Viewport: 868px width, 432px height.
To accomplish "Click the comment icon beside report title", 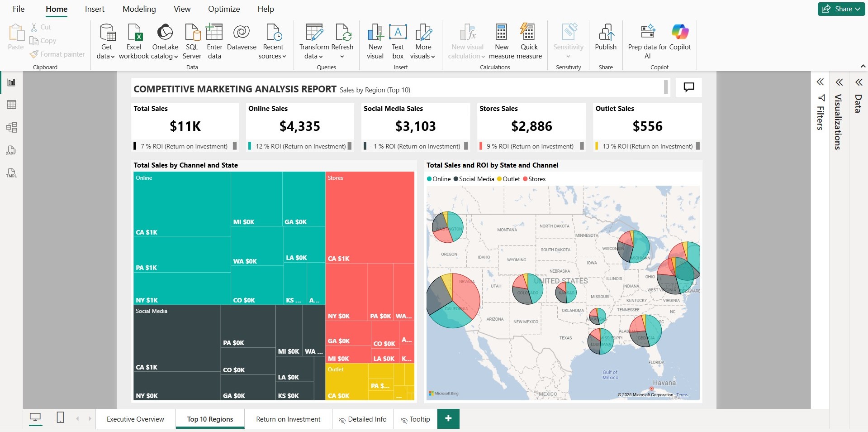I will click(688, 87).
